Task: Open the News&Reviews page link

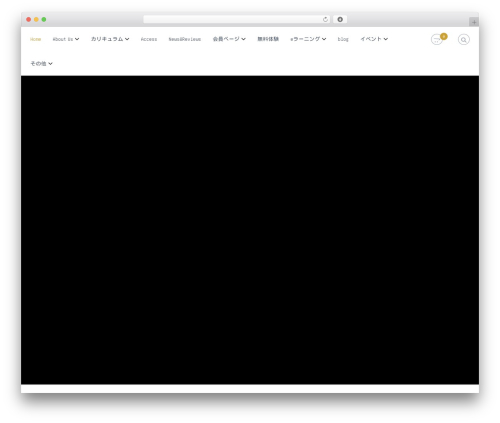Action: 185,39
